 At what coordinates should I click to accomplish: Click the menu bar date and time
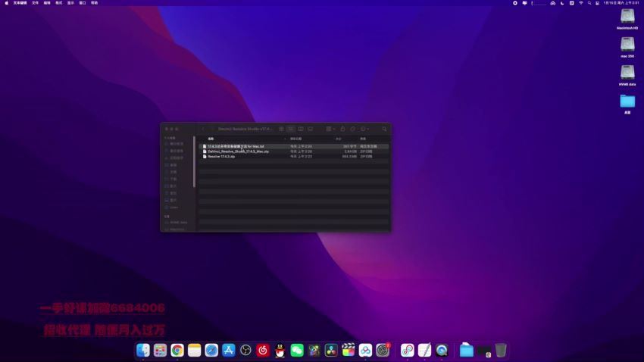pyautogui.click(x=621, y=3)
